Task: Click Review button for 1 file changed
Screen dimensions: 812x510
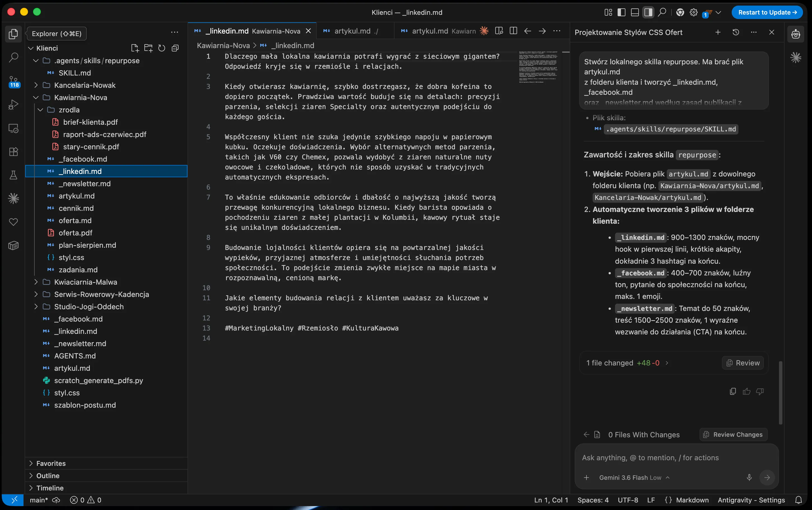Action: point(743,363)
